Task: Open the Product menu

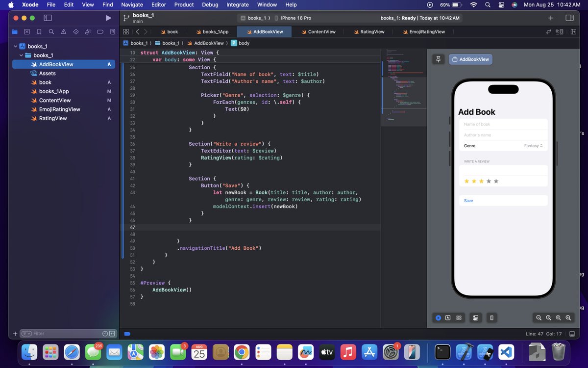Action: click(184, 4)
